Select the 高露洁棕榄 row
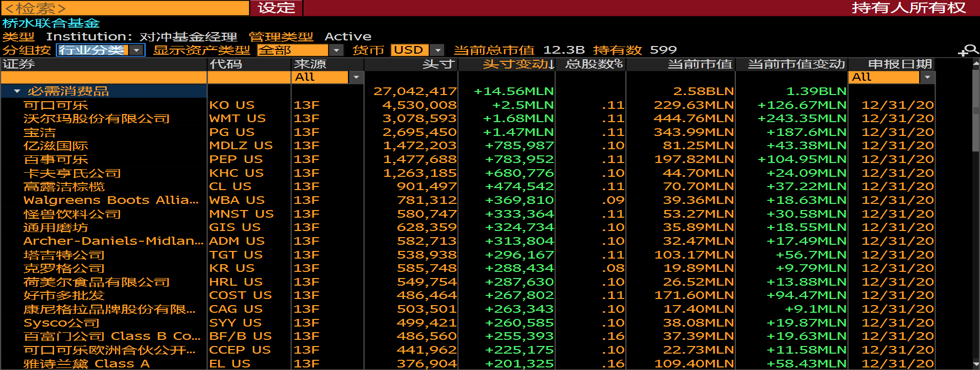This screenshot has height=370, width=980. 468,187
